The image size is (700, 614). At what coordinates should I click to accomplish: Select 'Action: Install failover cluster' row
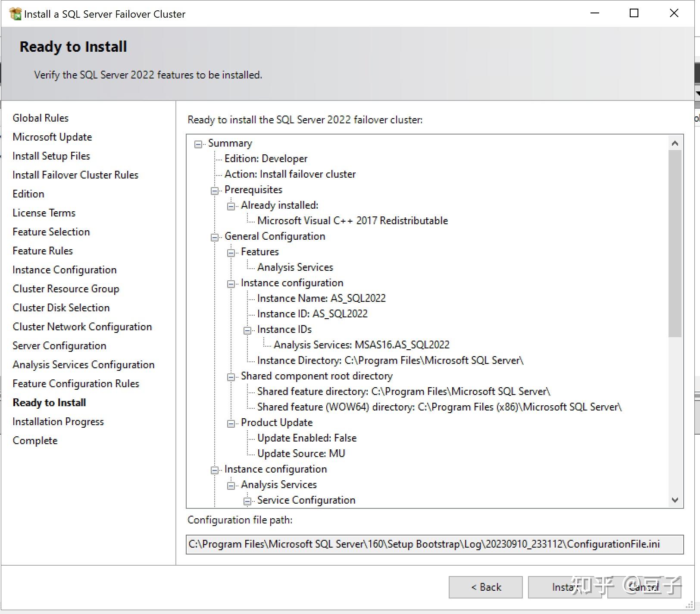click(x=290, y=174)
